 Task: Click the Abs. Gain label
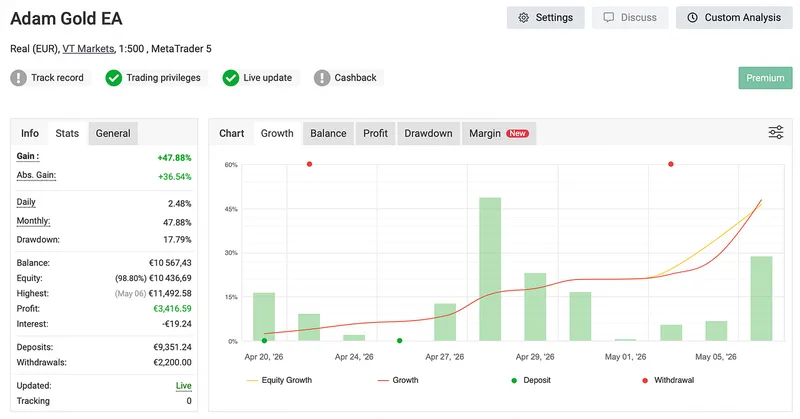[36, 175]
